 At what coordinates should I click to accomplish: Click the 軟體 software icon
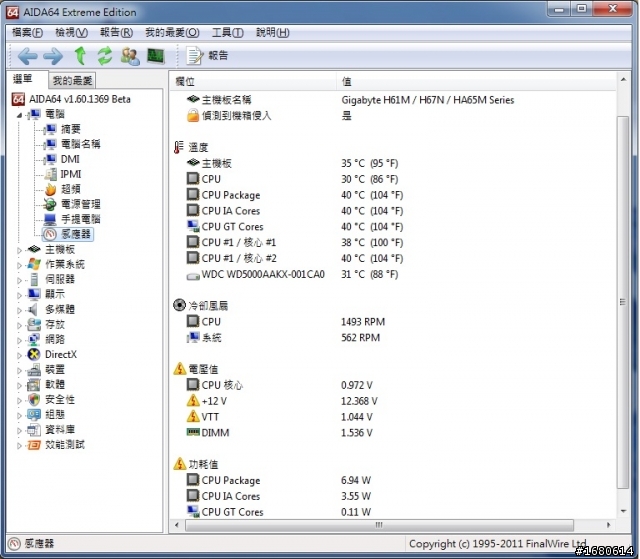point(34,384)
